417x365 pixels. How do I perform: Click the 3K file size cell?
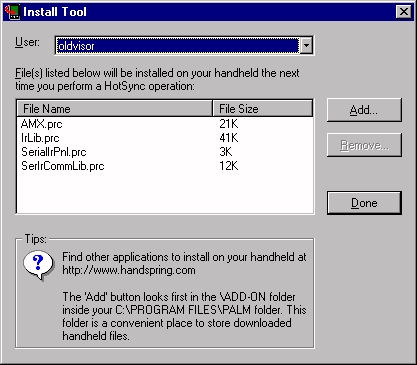(226, 152)
